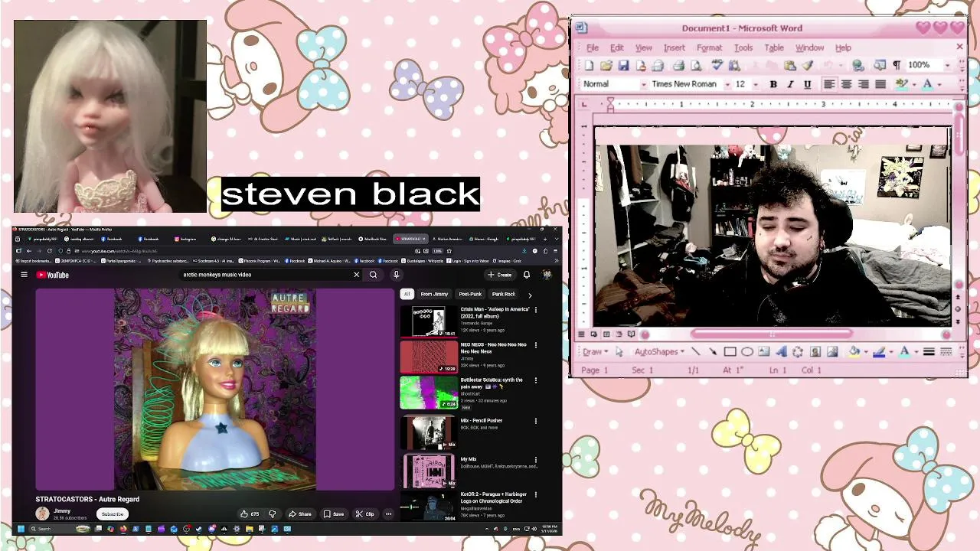Open the AutoShapes dropdown
The width and height of the screenshot is (980, 551).
point(659,352)
